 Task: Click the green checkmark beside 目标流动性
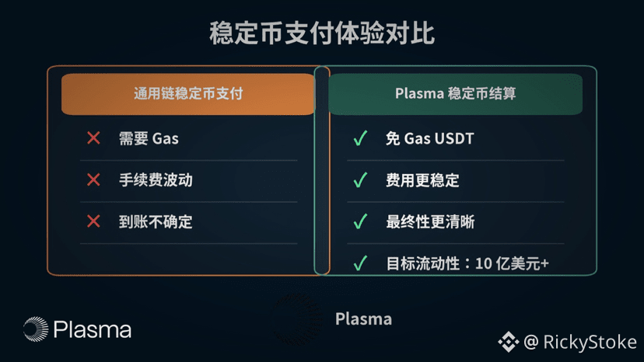point(360,263)
